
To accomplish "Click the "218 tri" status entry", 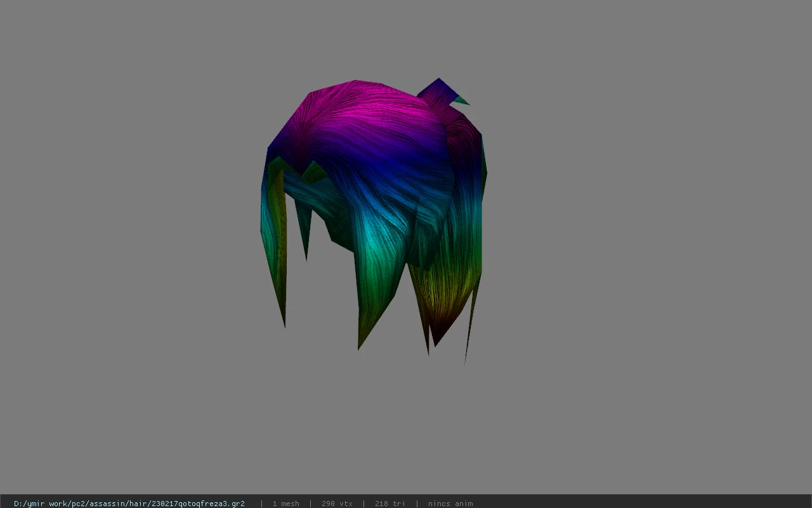I will pos(390,504).
